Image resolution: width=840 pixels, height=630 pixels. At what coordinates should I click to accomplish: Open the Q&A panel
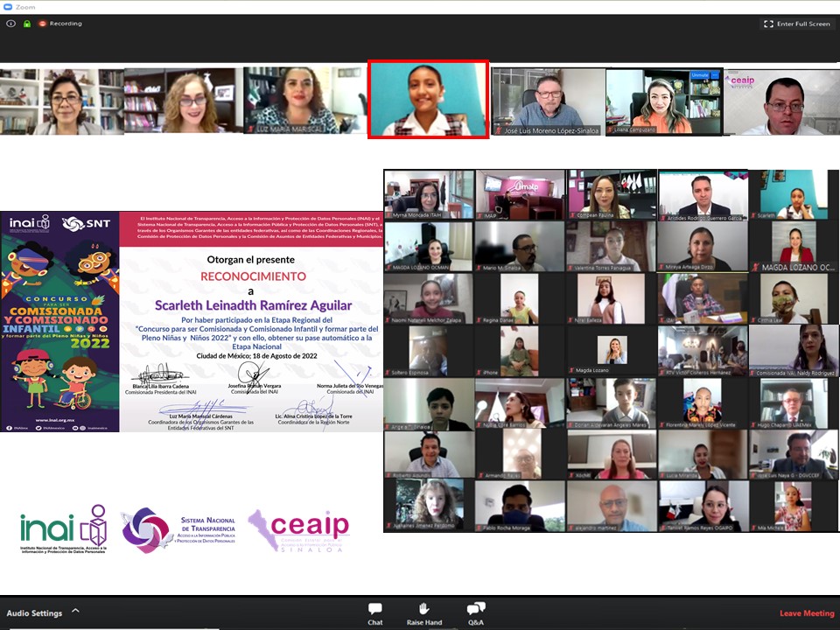click(476, 614)
